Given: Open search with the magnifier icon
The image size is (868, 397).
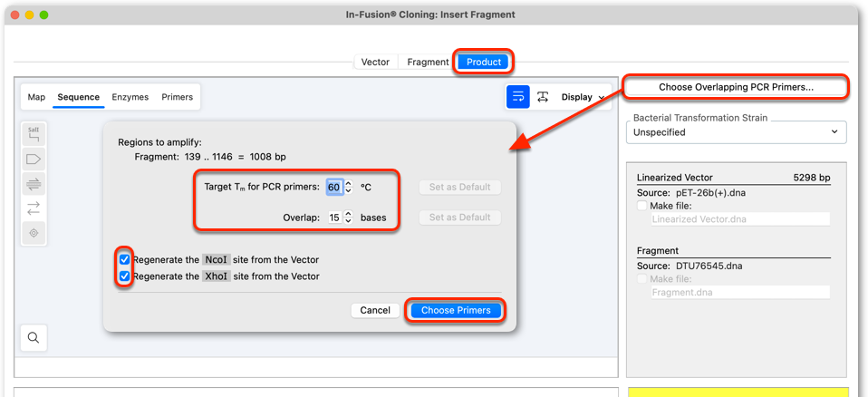Looking at the screenshot, I should point(34,338).
